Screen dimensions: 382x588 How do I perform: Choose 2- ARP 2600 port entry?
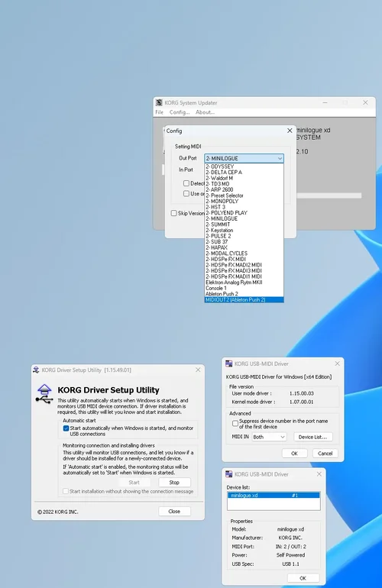244,189
